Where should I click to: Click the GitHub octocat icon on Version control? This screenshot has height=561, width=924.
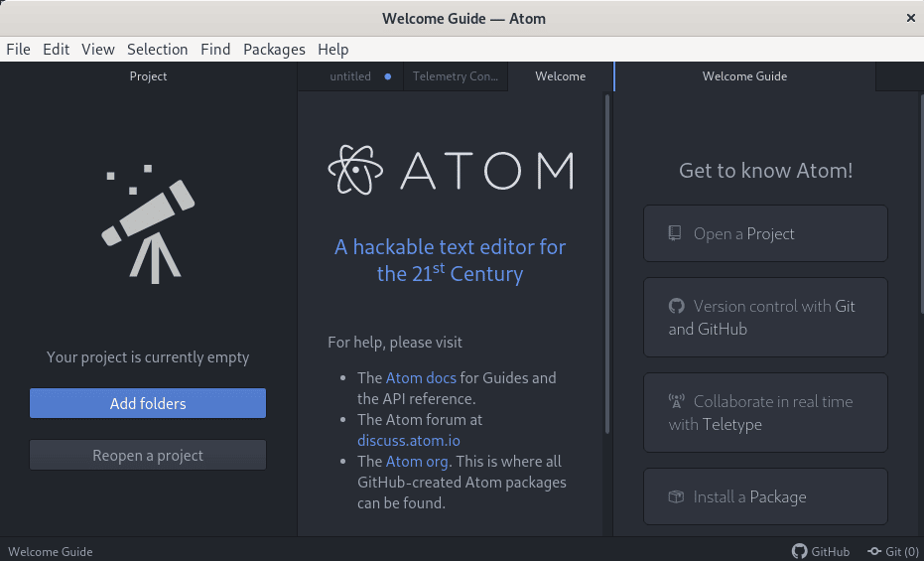pyautogui.click(x=677, y=306)
